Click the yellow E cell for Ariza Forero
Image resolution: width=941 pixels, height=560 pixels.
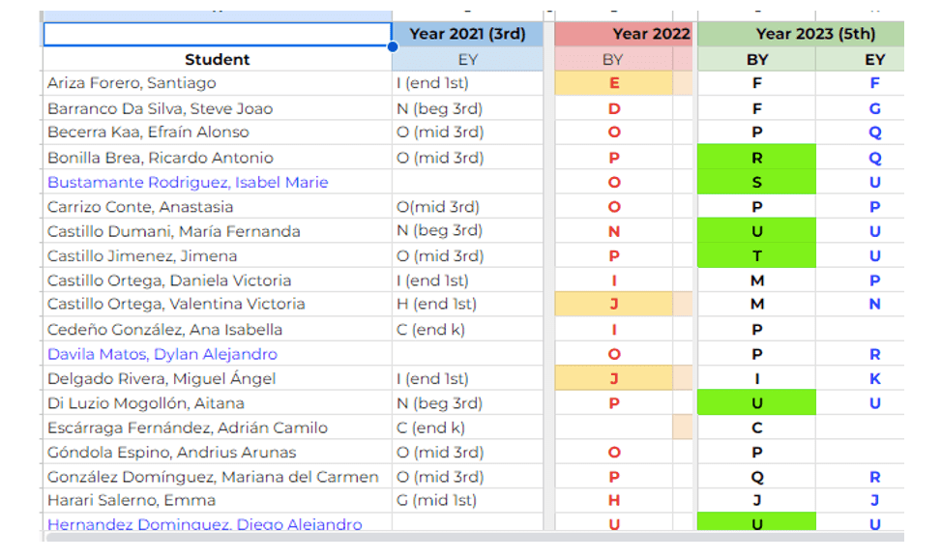[613, 83]
